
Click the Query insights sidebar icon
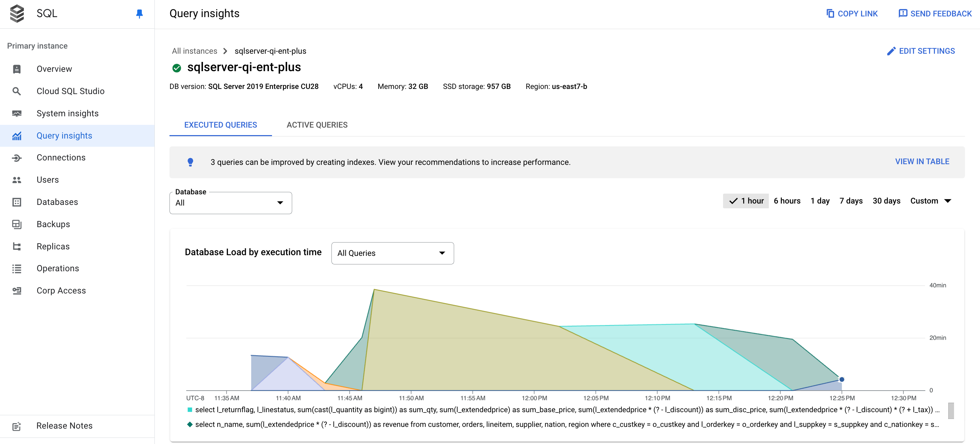tap(17, 136)
